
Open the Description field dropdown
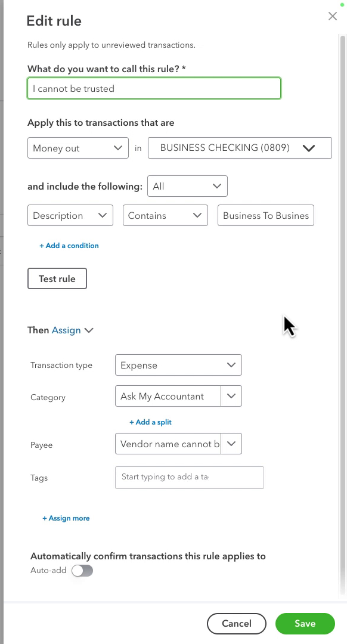click(x=70, y=215)
